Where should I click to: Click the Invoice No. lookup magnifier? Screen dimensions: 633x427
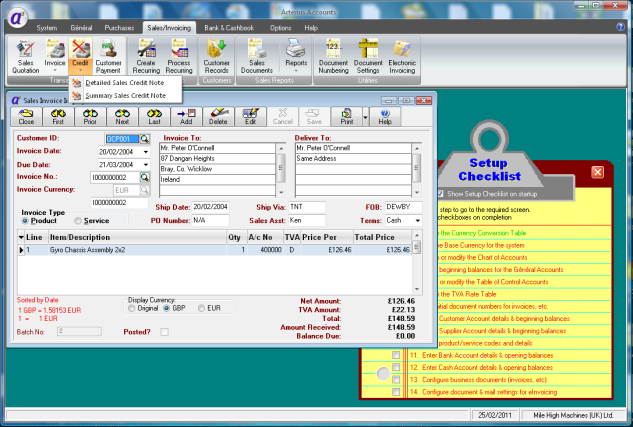click(145, 177)
